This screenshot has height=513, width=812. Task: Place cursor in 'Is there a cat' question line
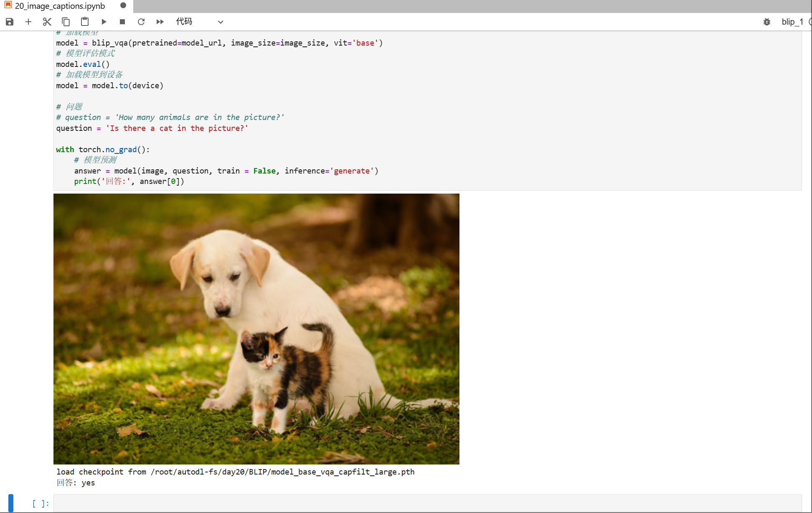pyautogui.click(x=177, y=128)
